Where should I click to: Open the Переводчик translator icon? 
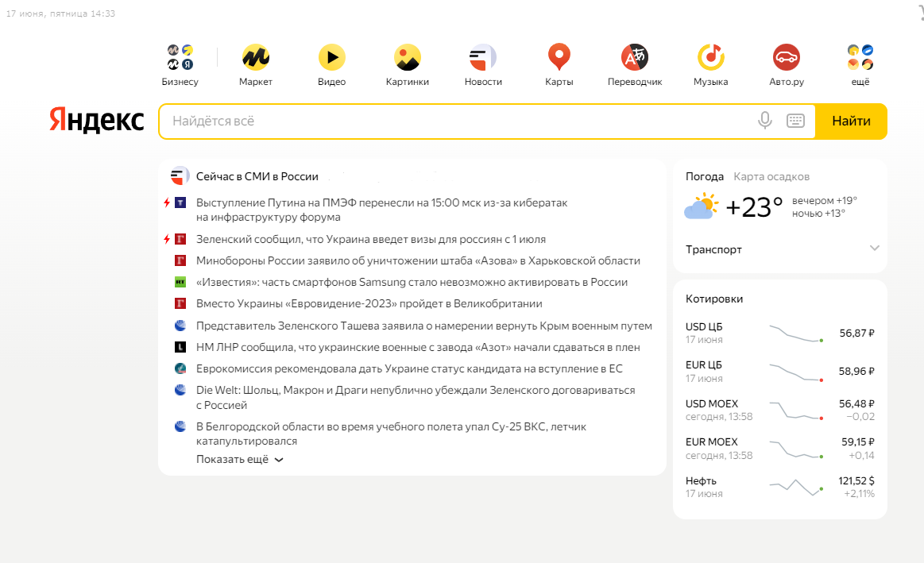pos(635,57)
